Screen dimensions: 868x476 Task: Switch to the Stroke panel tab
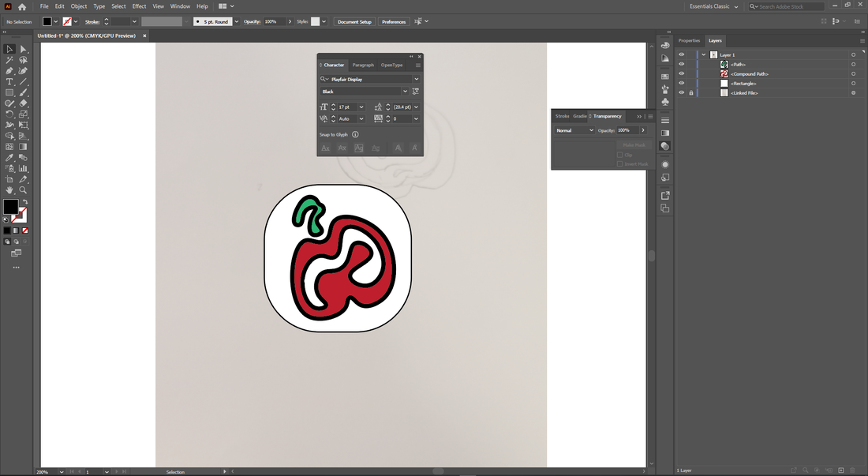pyautogui.click(x=562, y=116)
